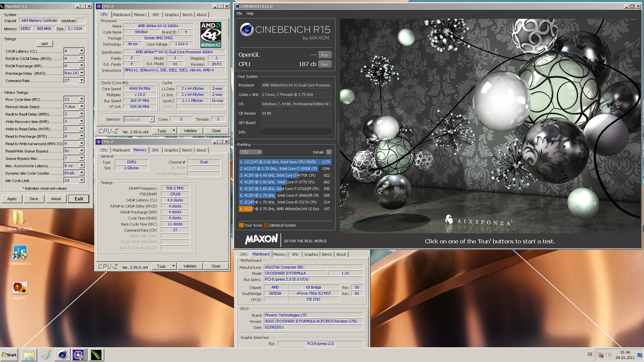Click the MemSet 4.1 title bar icon

point(2,6)
